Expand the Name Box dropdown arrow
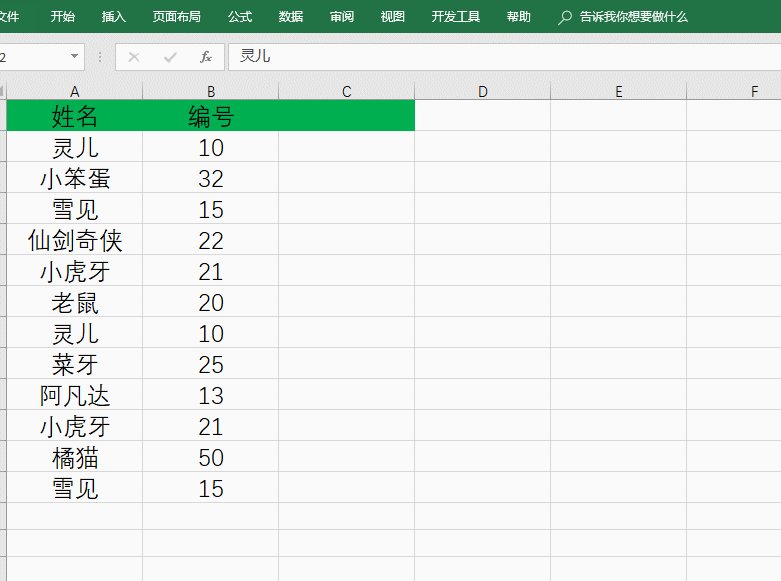This screenshot has height=581, width=781. [x=74, y=56]
